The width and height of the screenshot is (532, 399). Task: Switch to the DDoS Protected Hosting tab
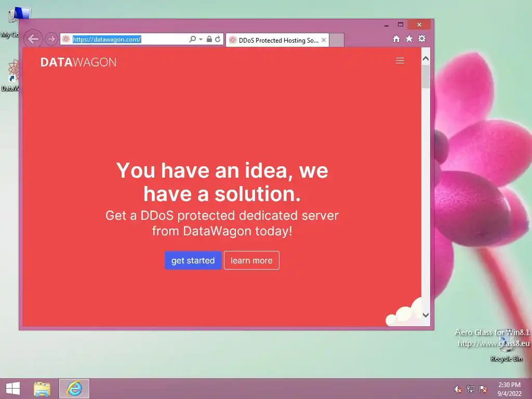[x=278, y=41]
